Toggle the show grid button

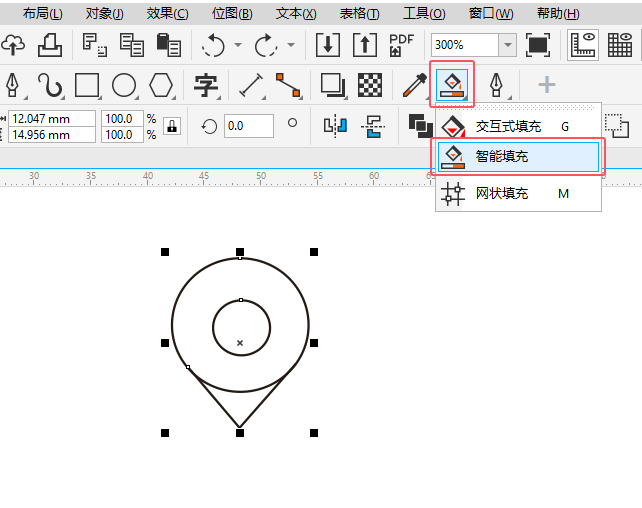(620, 45)
